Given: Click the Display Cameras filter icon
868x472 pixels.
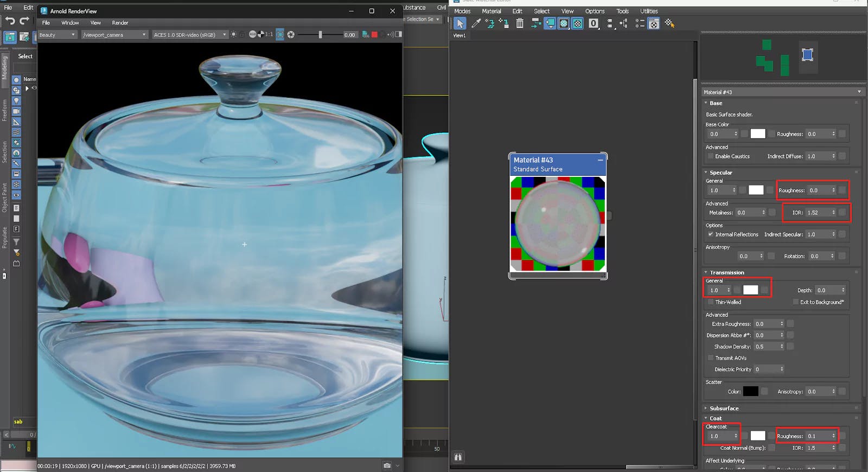Looking at the screenshot, I should click(16, 111).
